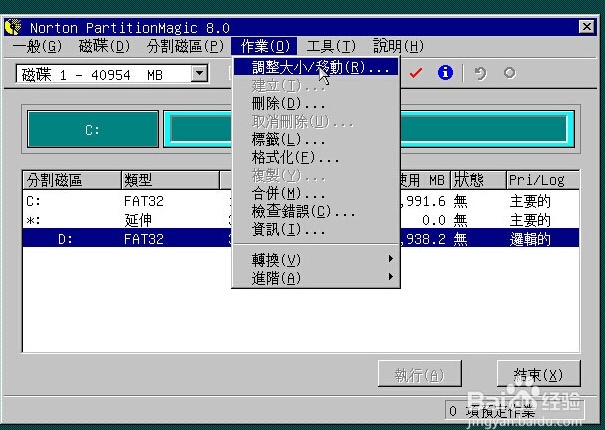Click the 狀態 column header
The width and height of the screenshot is (605, 430).
tap(478, 180)
